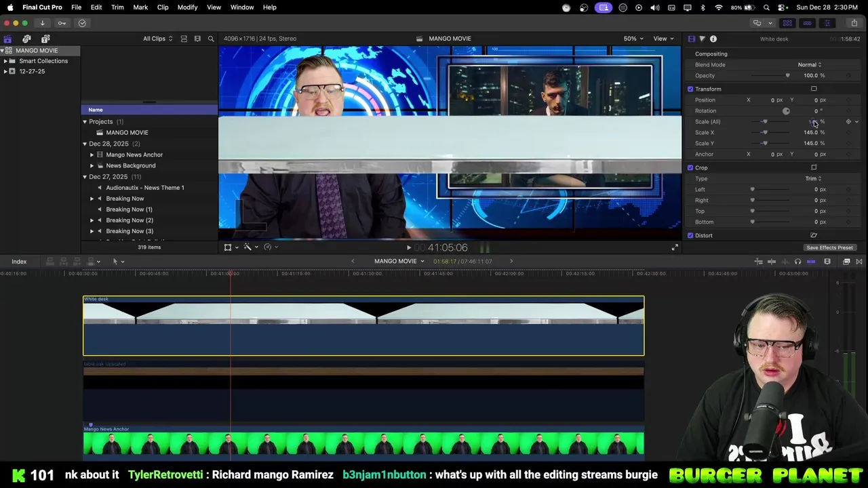Open clip appearance and filtering options
The image size is (868, 488).
pyautogui.click(x=197, y=39)
